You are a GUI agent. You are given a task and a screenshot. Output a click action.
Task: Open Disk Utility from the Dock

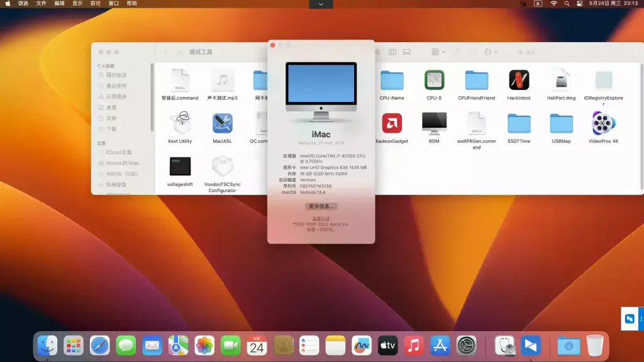point(504,346)
